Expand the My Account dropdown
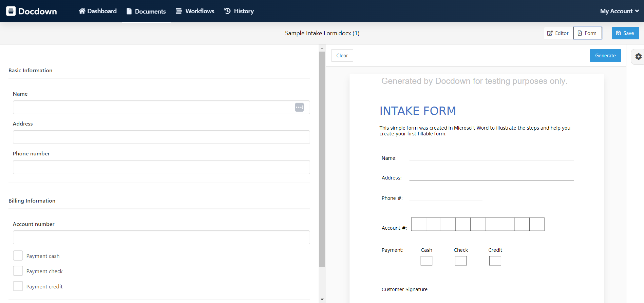Viewport: 644px width, 303px height. (619, 11)
